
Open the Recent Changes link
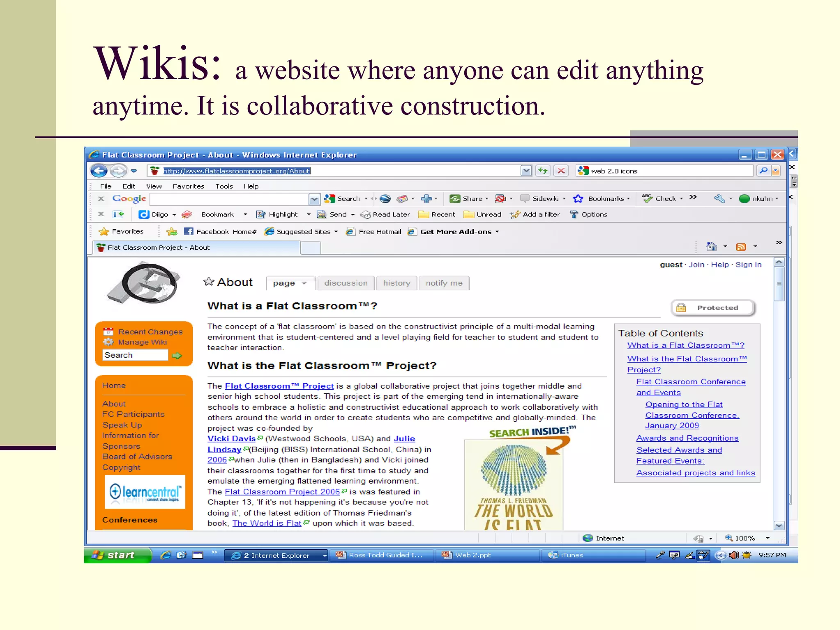click(x=150, y=331)
